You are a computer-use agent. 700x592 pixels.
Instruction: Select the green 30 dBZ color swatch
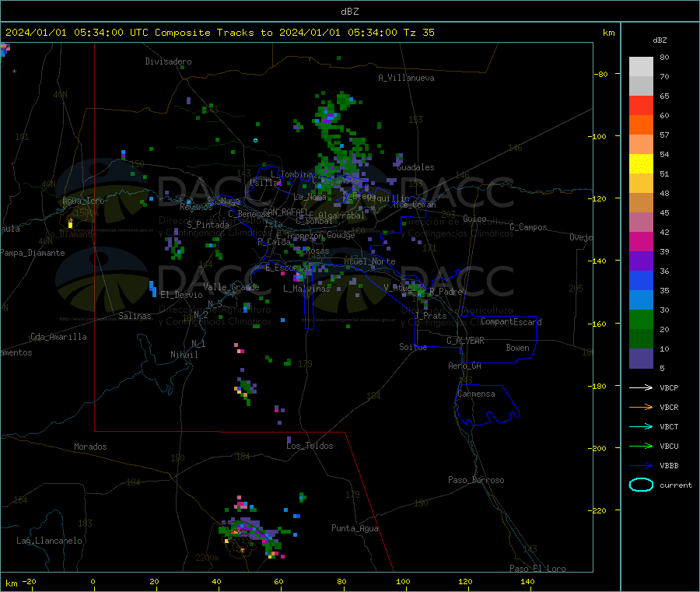coord(641,319)
